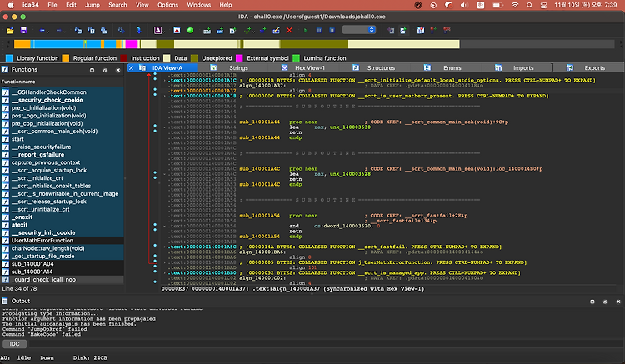This screenshot has height=364, width=625.
Task: Expand collapsed __scrt_initialize_default_local_stdio_options function arrow
Action: (165, 81)
